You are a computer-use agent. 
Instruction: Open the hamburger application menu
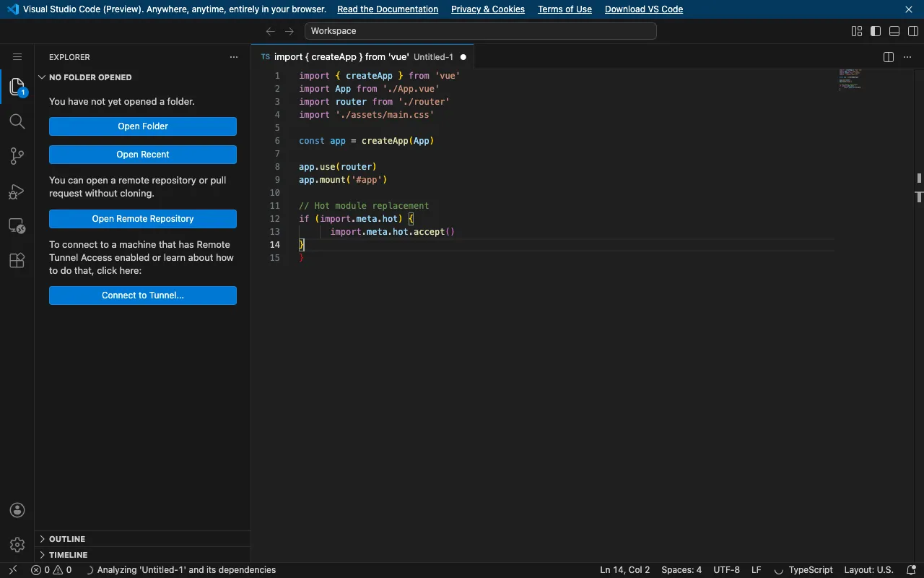click(17, 57)
